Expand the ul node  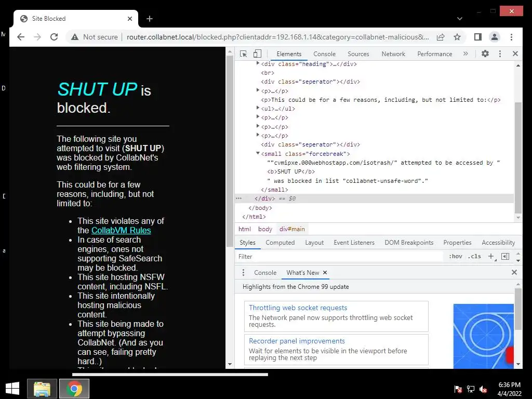tap(258, 108)
